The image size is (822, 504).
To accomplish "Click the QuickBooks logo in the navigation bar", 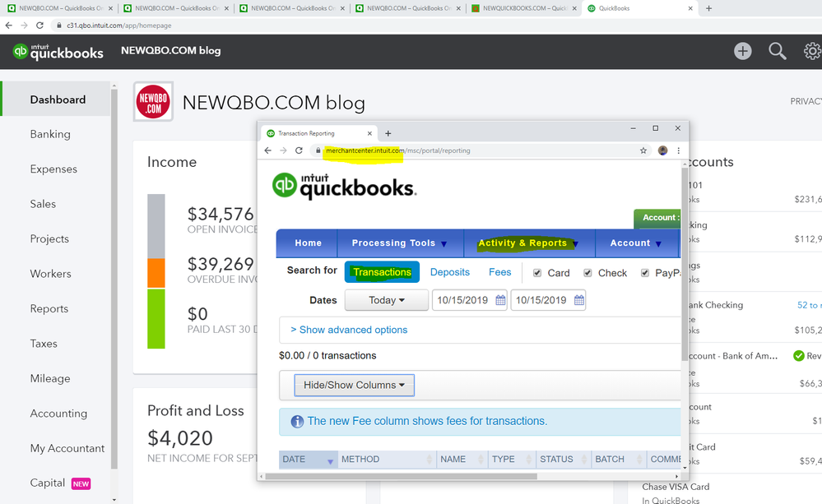I will tap(57, 51).
